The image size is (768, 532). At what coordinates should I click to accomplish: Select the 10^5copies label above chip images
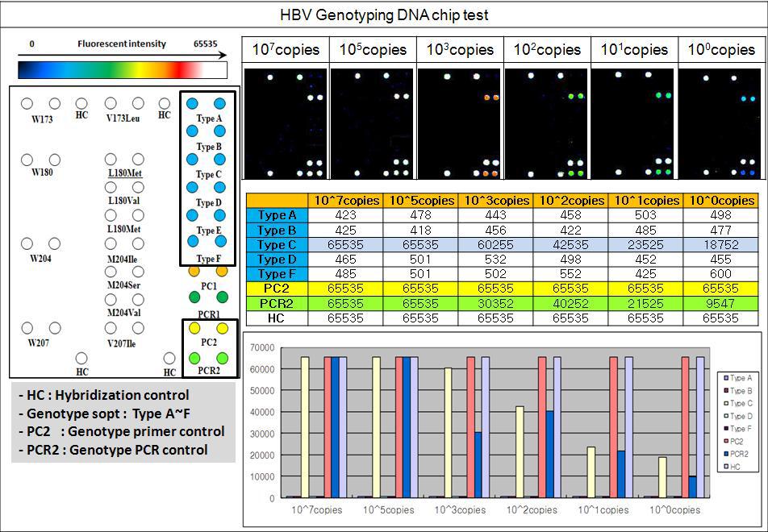coord(373,49)
